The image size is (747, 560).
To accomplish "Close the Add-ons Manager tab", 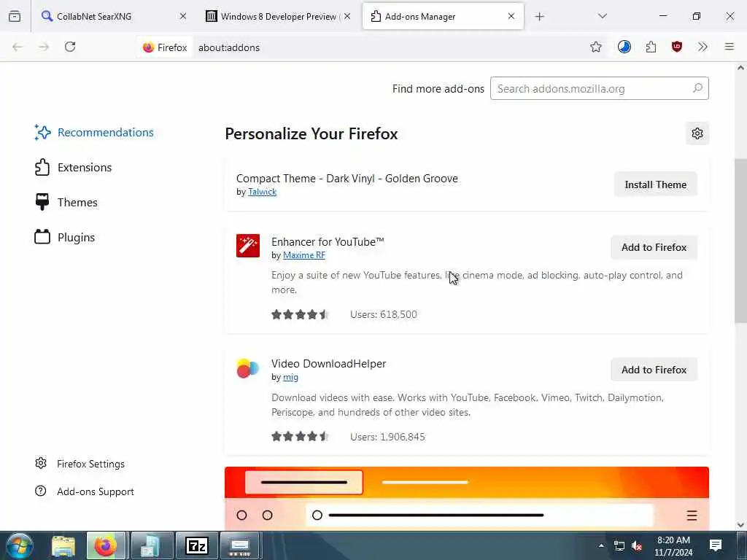I will pyautogui.click(x=511, y=16).
